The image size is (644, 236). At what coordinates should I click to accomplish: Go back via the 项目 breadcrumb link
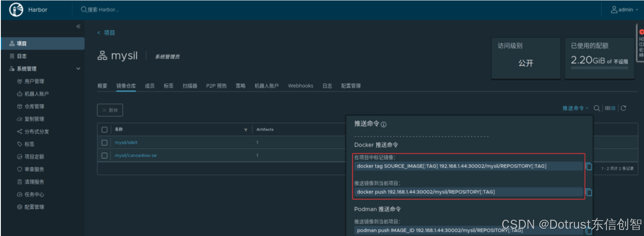(106, 33)
